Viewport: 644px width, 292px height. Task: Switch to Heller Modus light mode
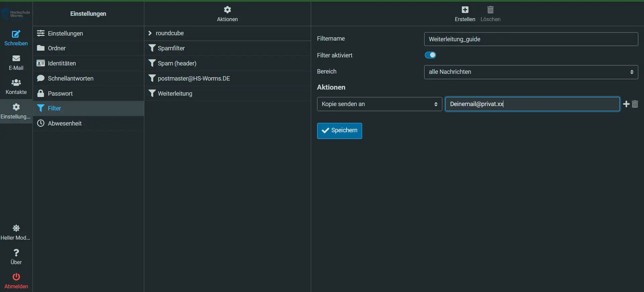click(x=16, y=229)
